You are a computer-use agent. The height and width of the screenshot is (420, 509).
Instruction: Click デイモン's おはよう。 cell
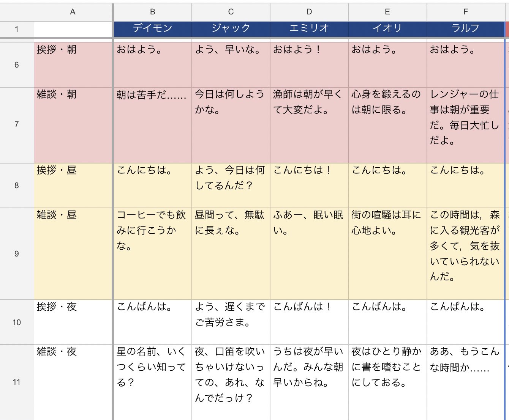[x=153, y=65]
